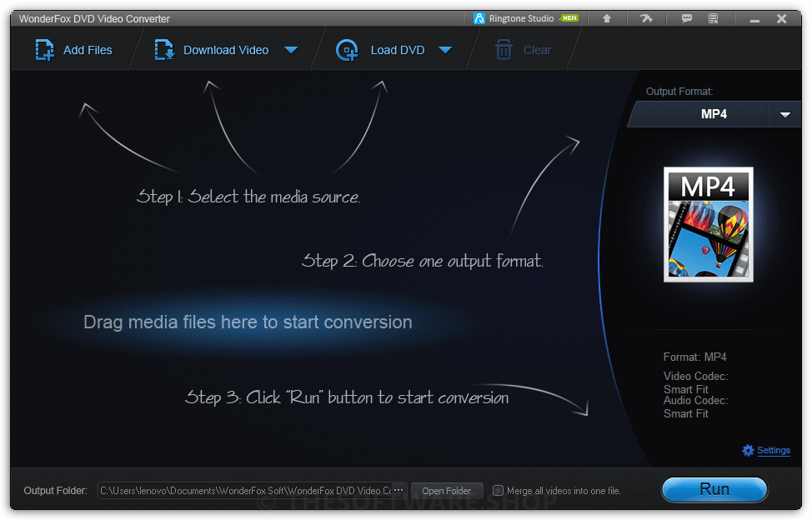The width and height of the screenshot is (812, 520).
Task: Click the Clear trash icon
Action: click(x=504, y=50)
